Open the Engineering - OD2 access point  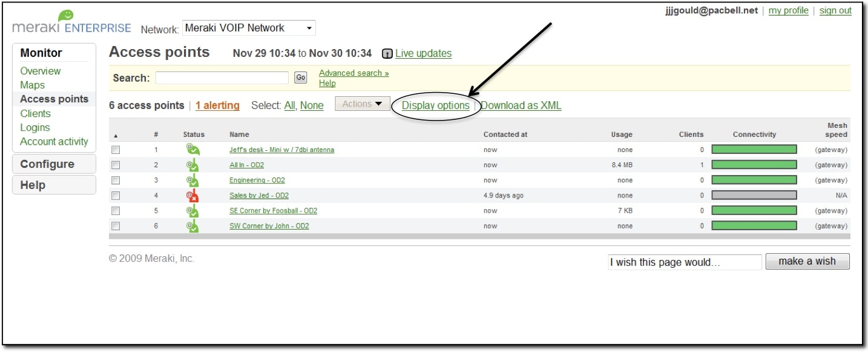[x=257, y=180]
